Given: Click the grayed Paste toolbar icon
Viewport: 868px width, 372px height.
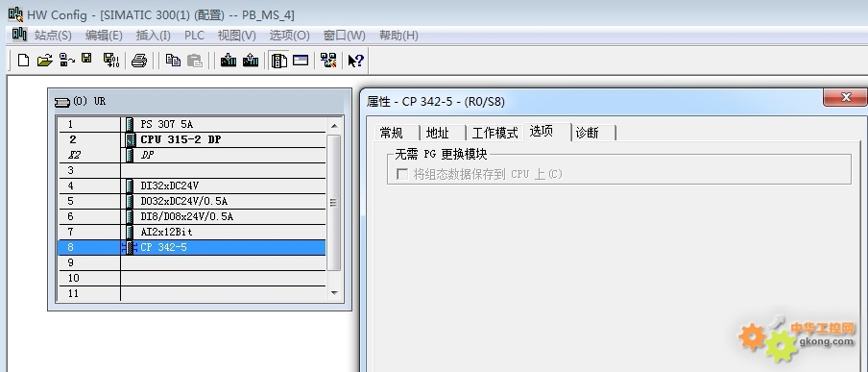Looking at the screenshot, I should click(x=194, y=60).
